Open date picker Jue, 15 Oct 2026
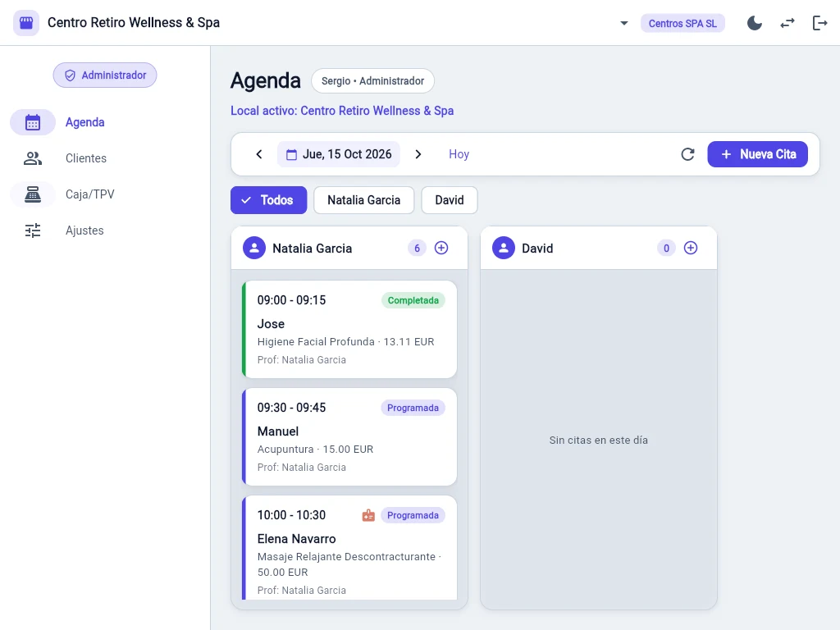The image size is (840, 630). (x=339, y=154)
